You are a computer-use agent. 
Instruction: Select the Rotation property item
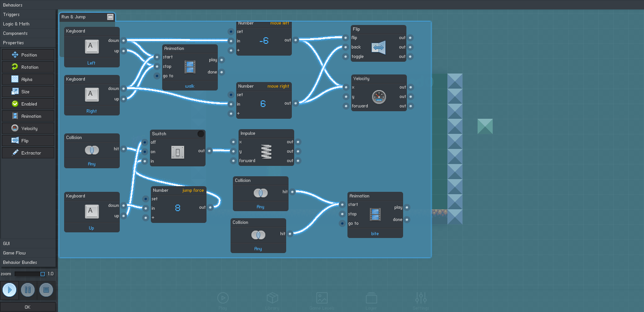point(28,67)
